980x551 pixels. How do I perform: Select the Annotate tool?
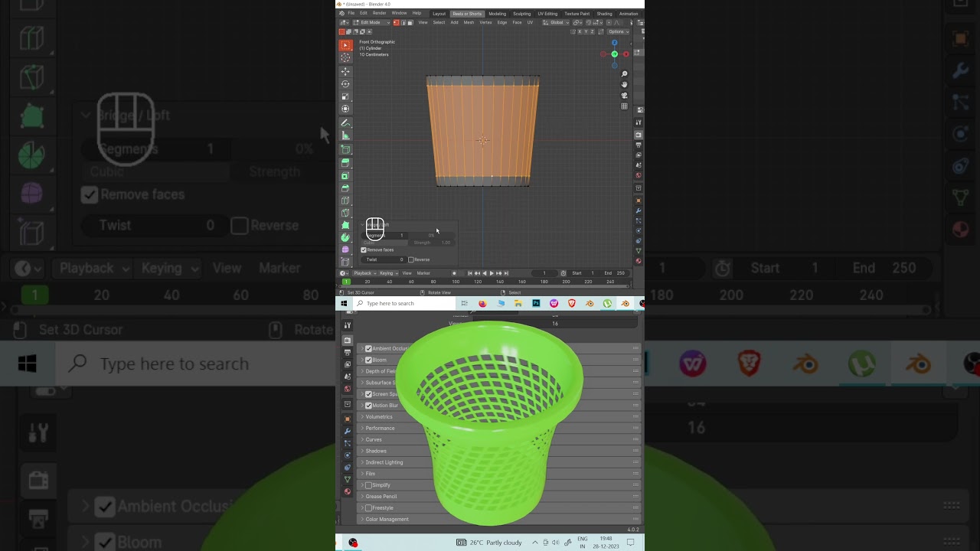point(345,122)
